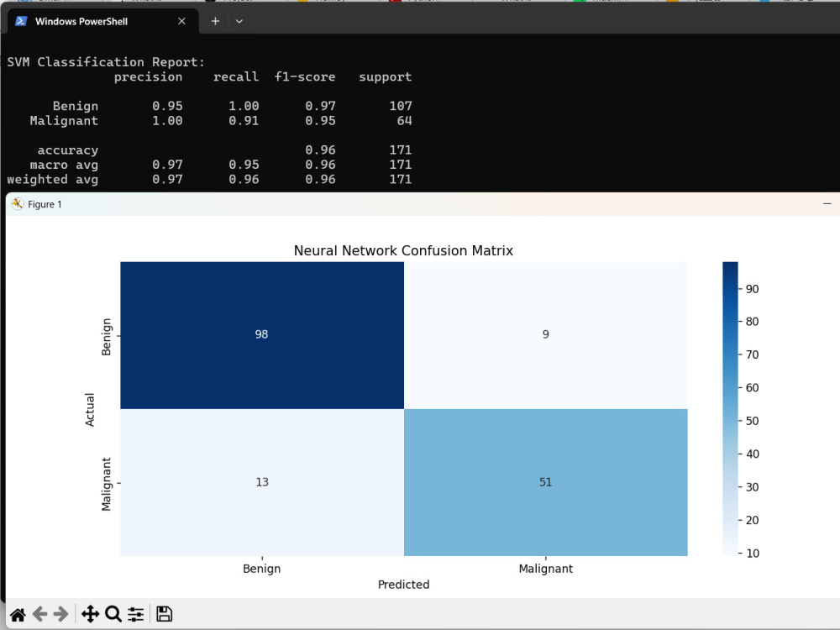Click Malignant label on the x-axis

545,569
